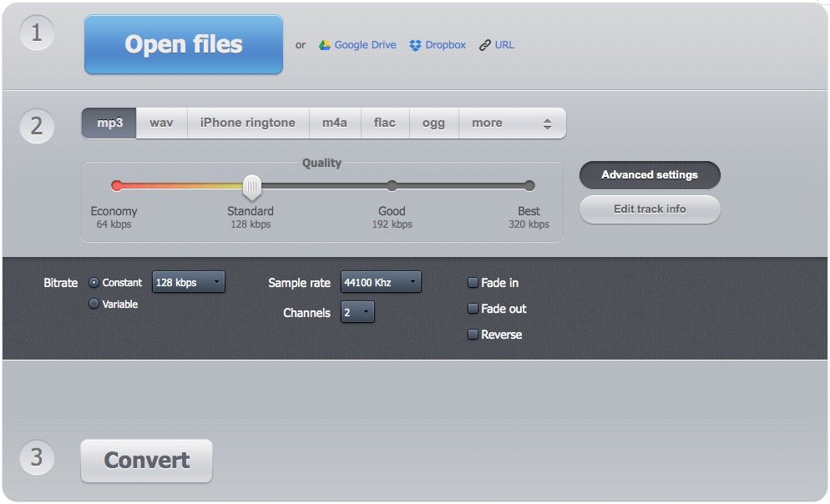Click the 320 kbps label
The height and width of the screenshot is (504, 830).
click(x=529, y=224)
